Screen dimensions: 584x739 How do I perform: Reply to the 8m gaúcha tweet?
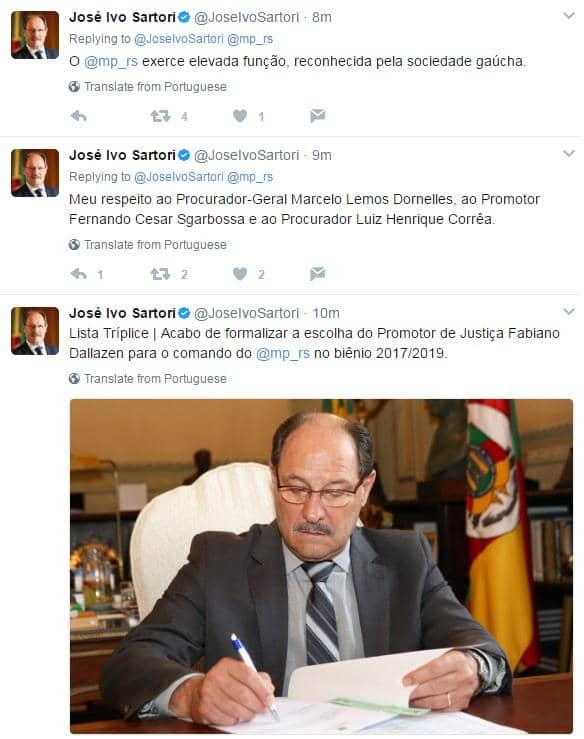79,116
